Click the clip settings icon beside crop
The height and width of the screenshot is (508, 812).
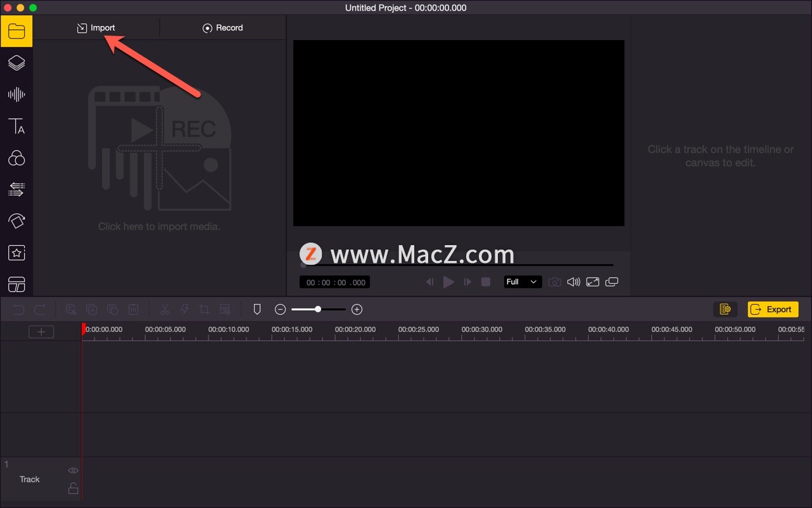[x=225, y=309]
